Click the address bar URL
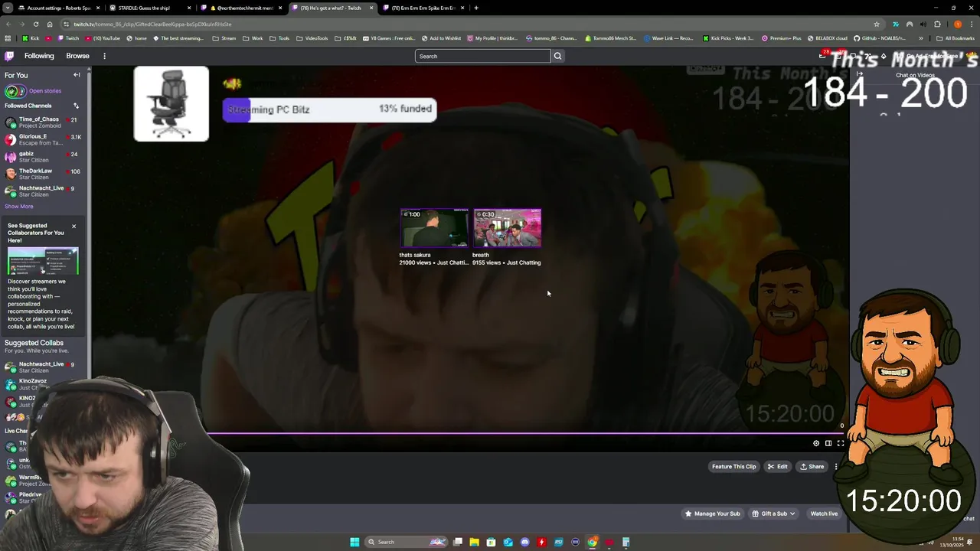Image resolution: width=980 pixels, height=551 pixels. click(152, 24)
